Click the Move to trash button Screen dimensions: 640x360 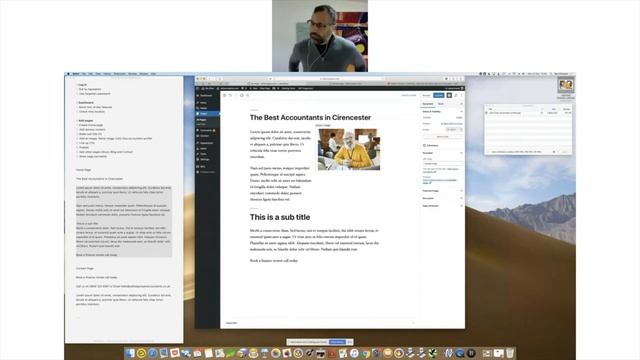coord(442,137)
